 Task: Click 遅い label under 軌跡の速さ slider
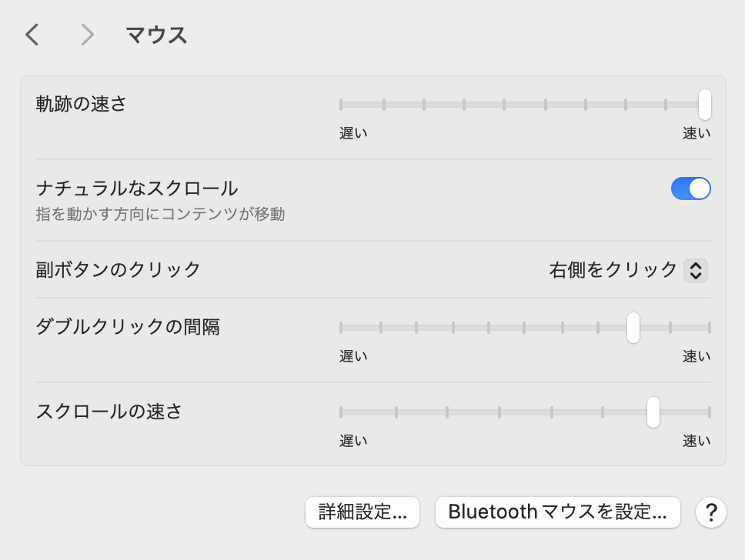[353, 133]
